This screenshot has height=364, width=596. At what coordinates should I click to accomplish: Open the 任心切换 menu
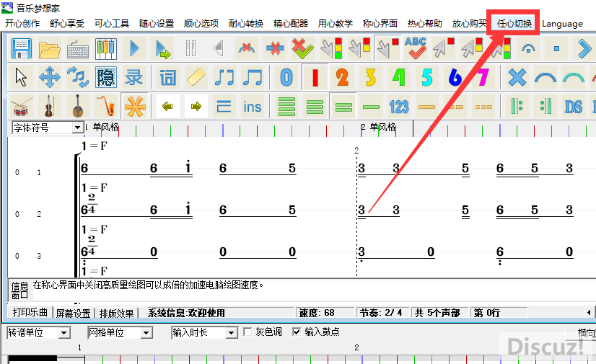point(514,24)
